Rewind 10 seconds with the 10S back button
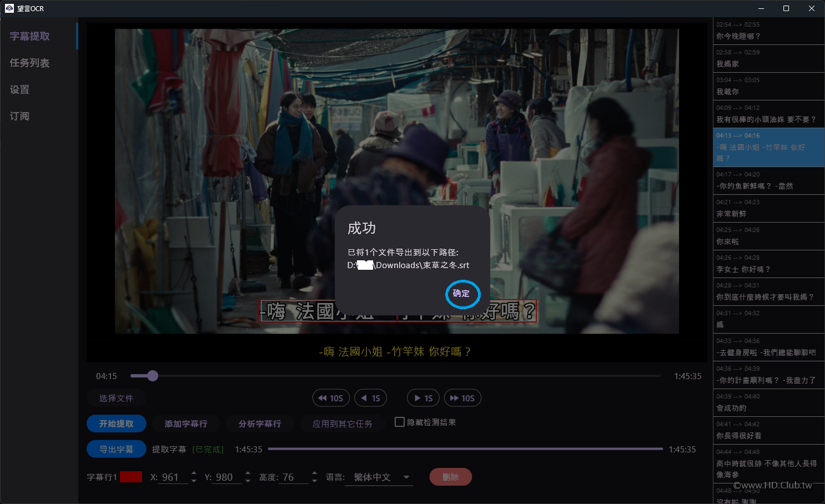 (x=331, y=398)
